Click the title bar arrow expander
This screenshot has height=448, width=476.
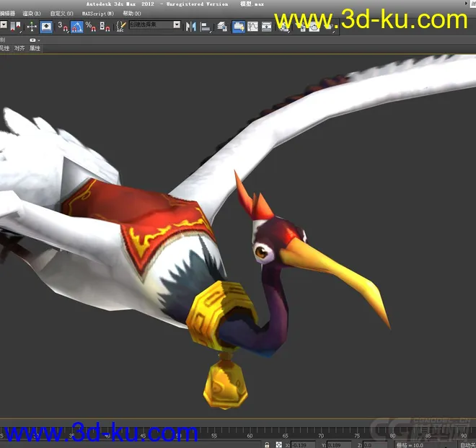pyautogui.click(x=467, y=3)
